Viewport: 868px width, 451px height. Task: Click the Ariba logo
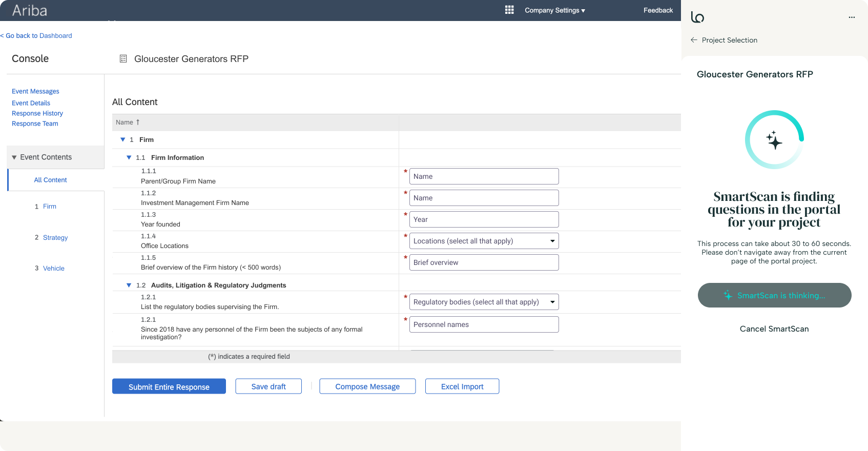click(30, 10)
